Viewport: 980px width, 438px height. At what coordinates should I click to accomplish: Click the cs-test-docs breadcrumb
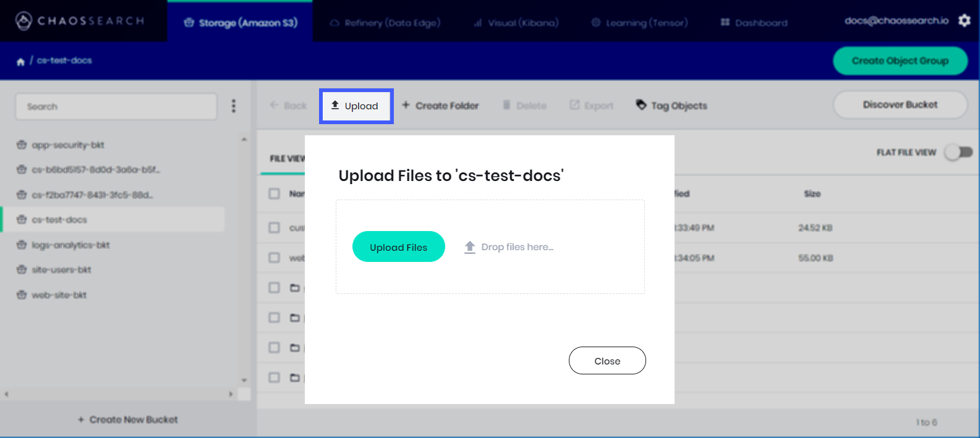[x=64, y=61]
